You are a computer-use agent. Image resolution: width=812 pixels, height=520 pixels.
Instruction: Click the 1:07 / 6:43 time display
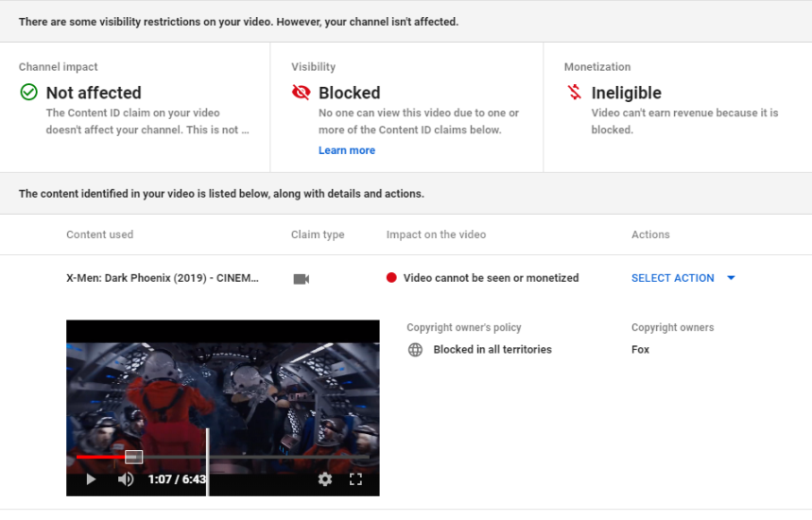pyautogui.click(x=177, y=479)
